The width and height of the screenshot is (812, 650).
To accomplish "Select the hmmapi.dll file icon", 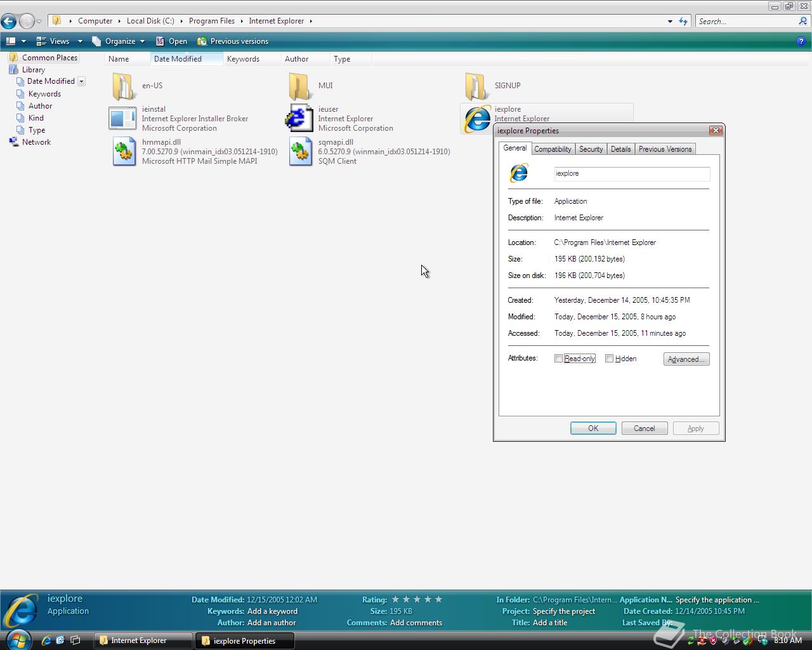I will click(x=124, y=152).
